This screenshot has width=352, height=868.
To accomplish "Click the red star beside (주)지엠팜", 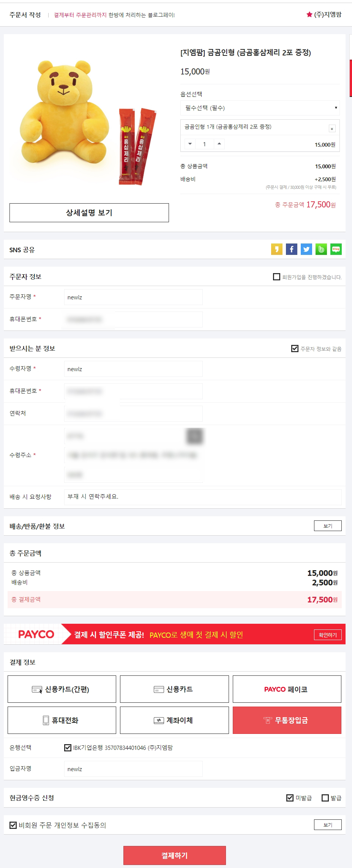I will point(309,14).
